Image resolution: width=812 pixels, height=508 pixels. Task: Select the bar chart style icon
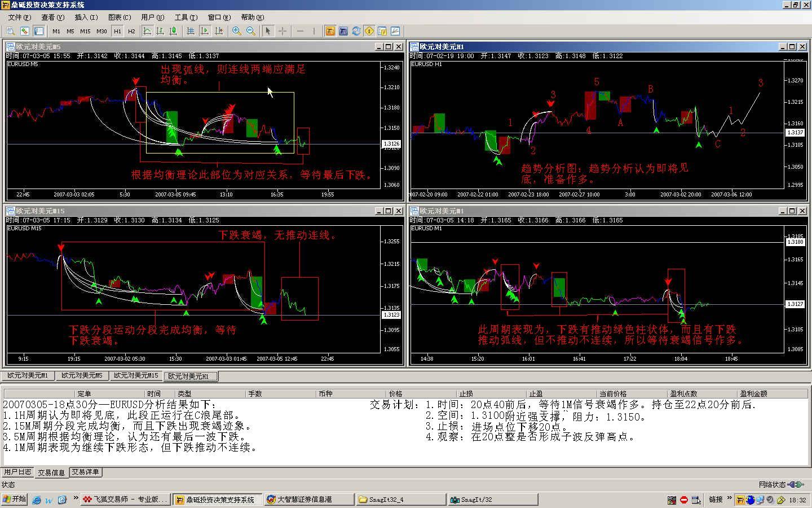pyautogui.click(x=160, y=31)
